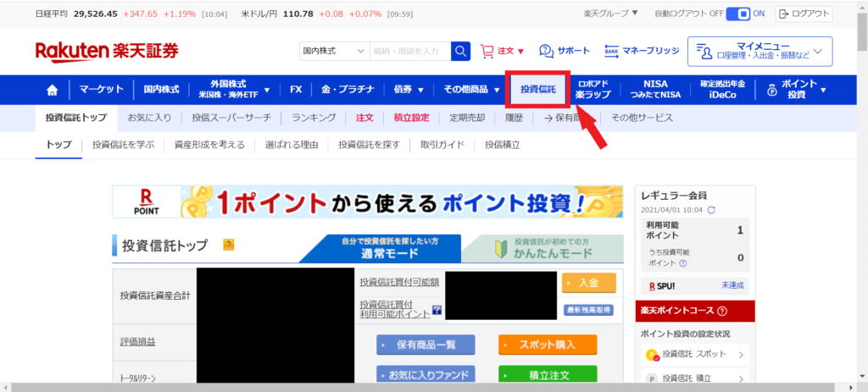Open サポート support link
This screenshot has width=868, height=392.
564,51
